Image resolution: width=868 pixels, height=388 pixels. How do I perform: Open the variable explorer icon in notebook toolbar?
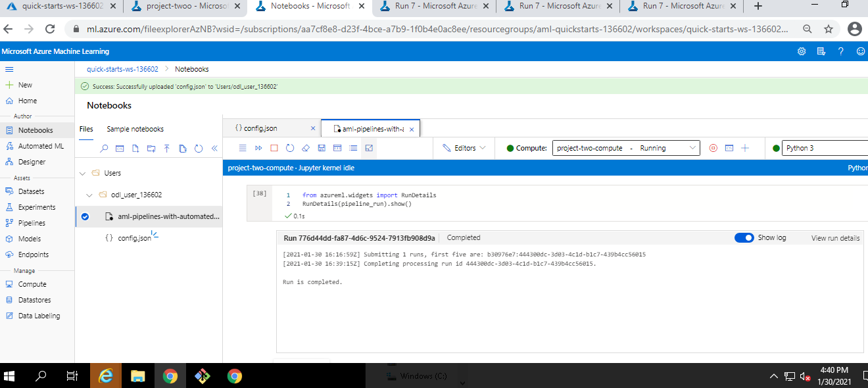pyautogui.click(x=337, y=148)
